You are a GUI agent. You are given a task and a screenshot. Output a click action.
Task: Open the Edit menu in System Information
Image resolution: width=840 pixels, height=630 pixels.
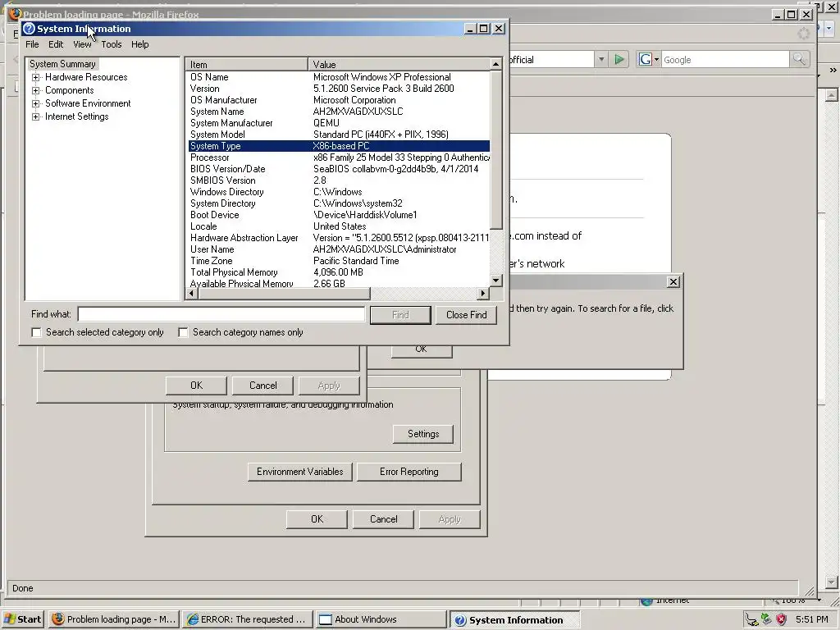56,44
